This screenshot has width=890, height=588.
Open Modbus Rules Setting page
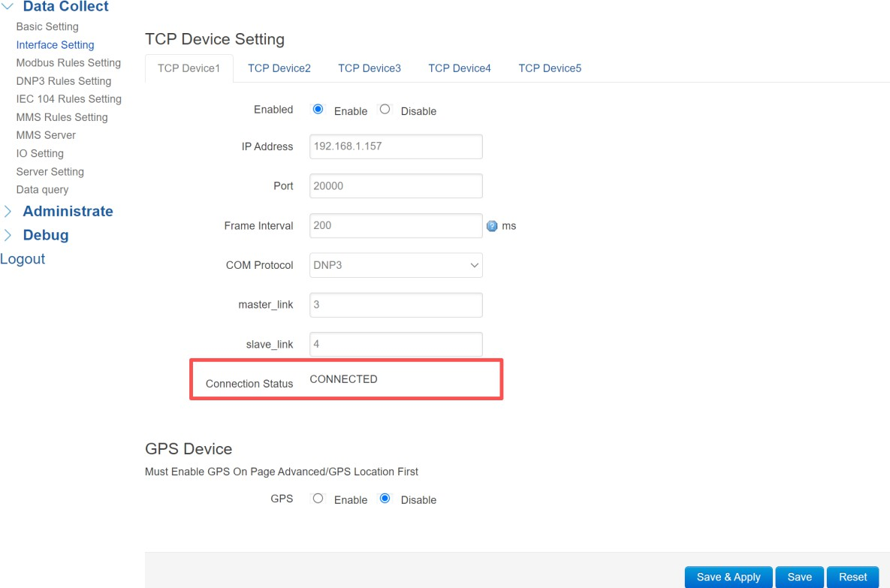[68, 63]
